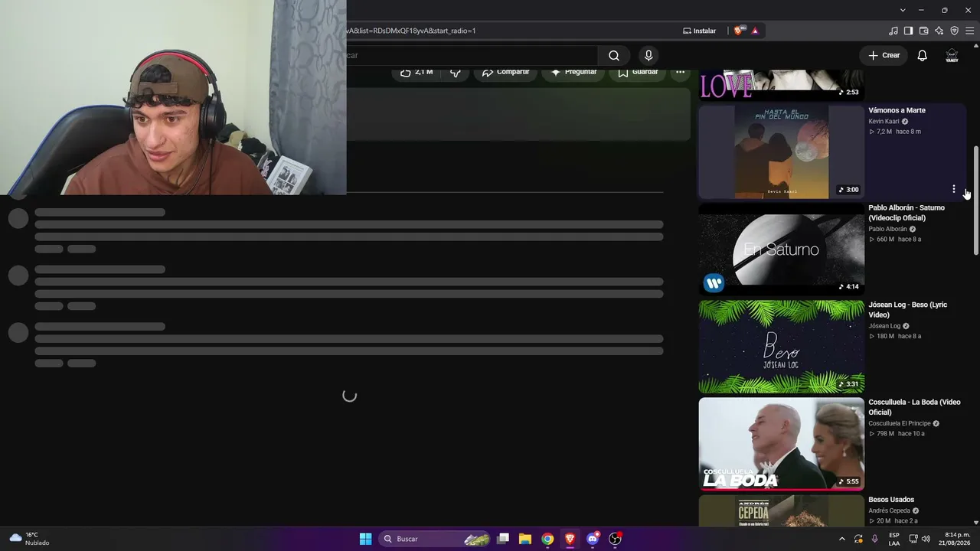Open the network and volume quick settings
The height and width of the screenshot is (551, 980).
tap(920, 539)
